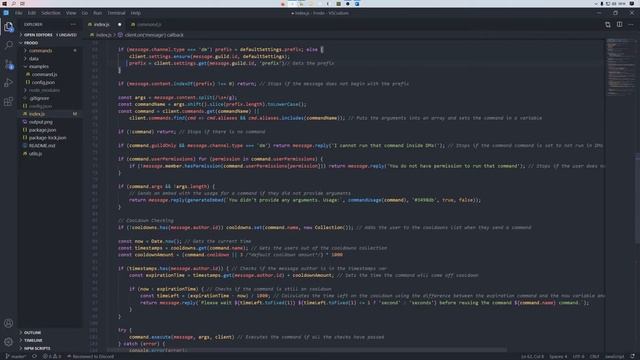640x360 pixels.
Task: Click the Discord presence status bar entry
Action: point(91,356)
